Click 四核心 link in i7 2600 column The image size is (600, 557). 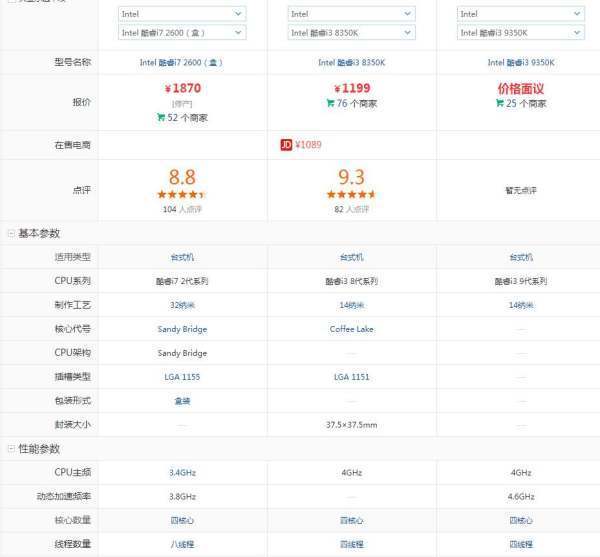(x=182, y=521)
